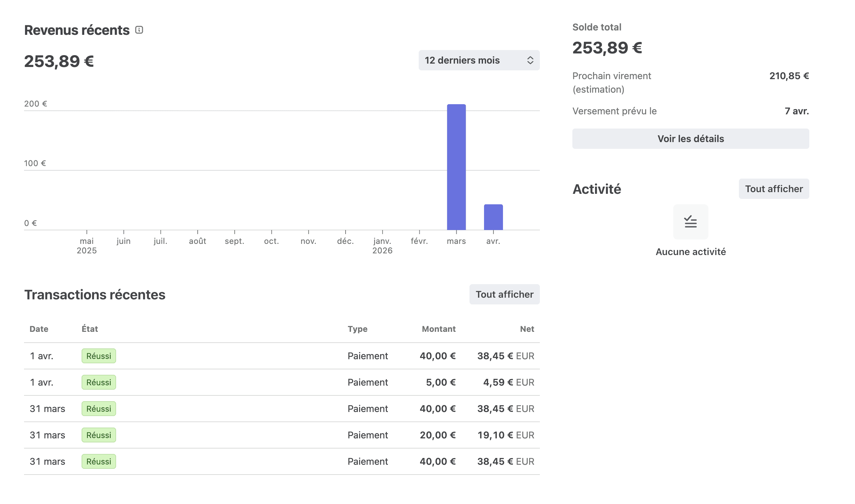Viewport: 855px width, 504px height.
Task: Click the Type column header
Action: [357, 329]
